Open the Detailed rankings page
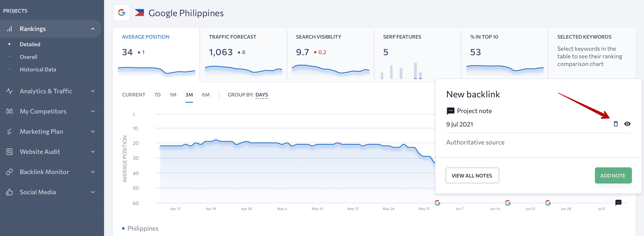This screenshot has width=644, height=236. click(x=30, y=44)
